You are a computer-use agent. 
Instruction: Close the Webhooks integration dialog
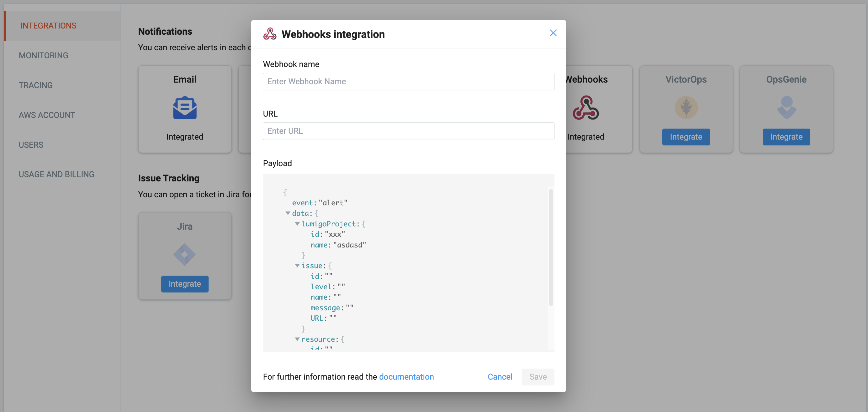click(553, 33)
